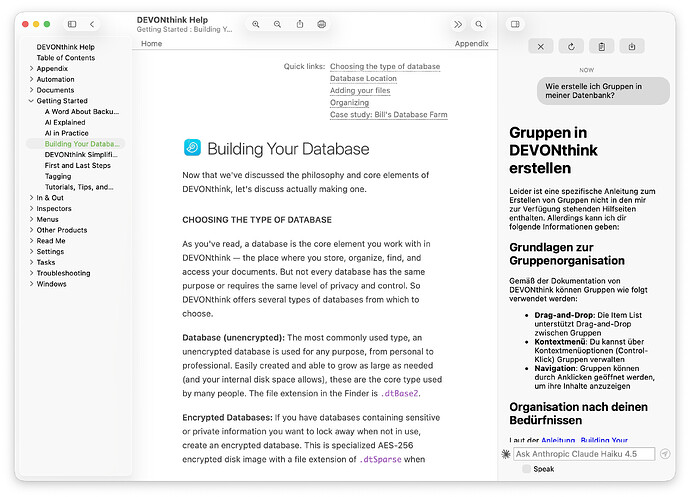690x497 pixels.
Task: Expand the Documents section
Action: [x=31, y=90]
